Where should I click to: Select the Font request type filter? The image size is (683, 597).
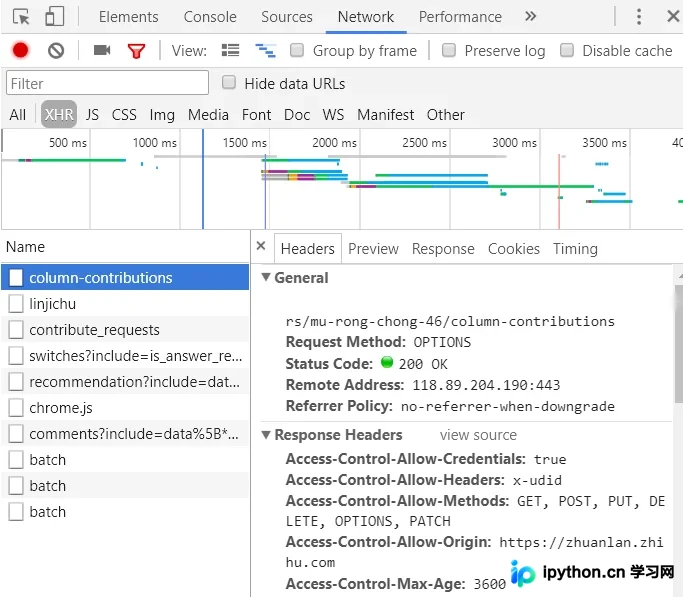256,115
